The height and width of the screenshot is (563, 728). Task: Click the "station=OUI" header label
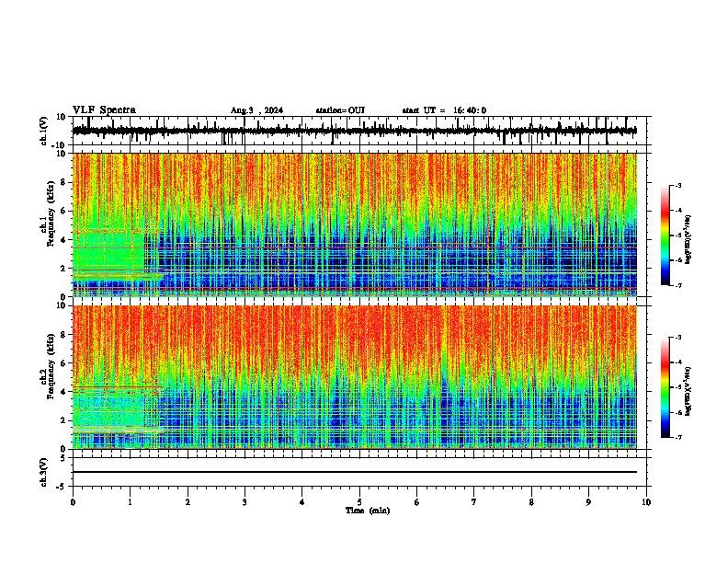click(x=340, y=110)
